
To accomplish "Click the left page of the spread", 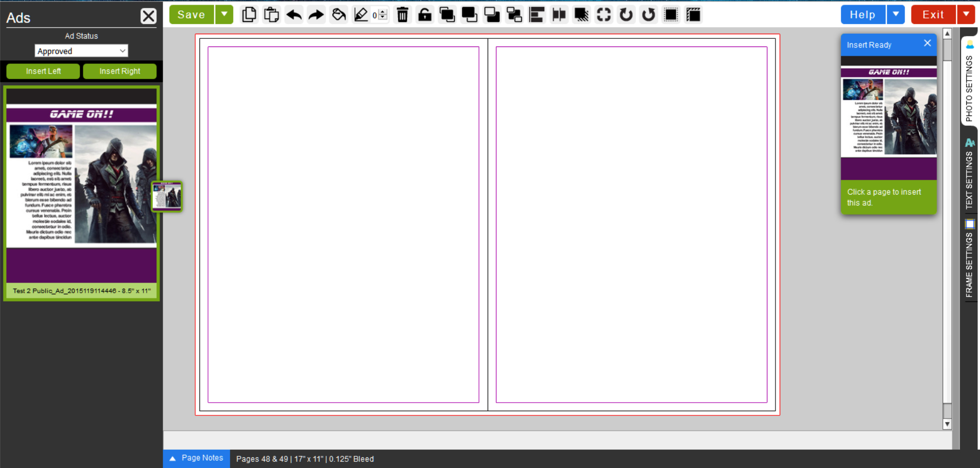I will 344,225.
